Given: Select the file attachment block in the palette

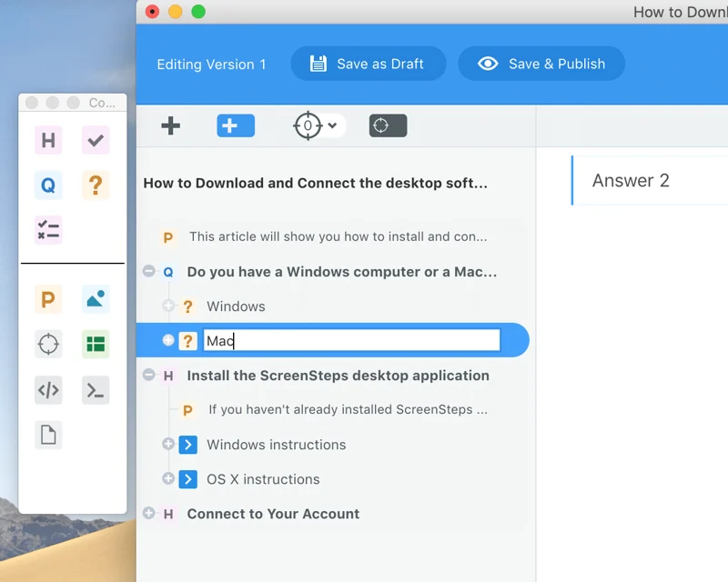Looking at the screenshot, I should [48, 435].
